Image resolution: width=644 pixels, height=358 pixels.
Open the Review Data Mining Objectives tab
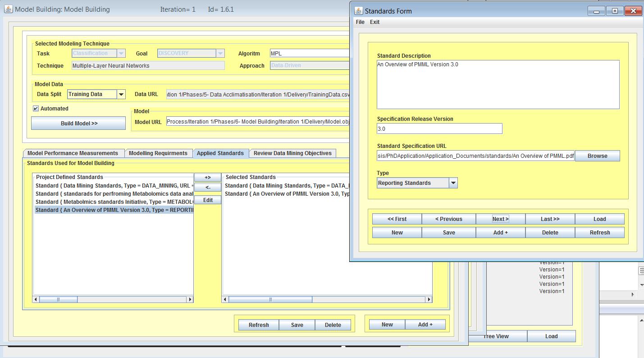point(292,153)
